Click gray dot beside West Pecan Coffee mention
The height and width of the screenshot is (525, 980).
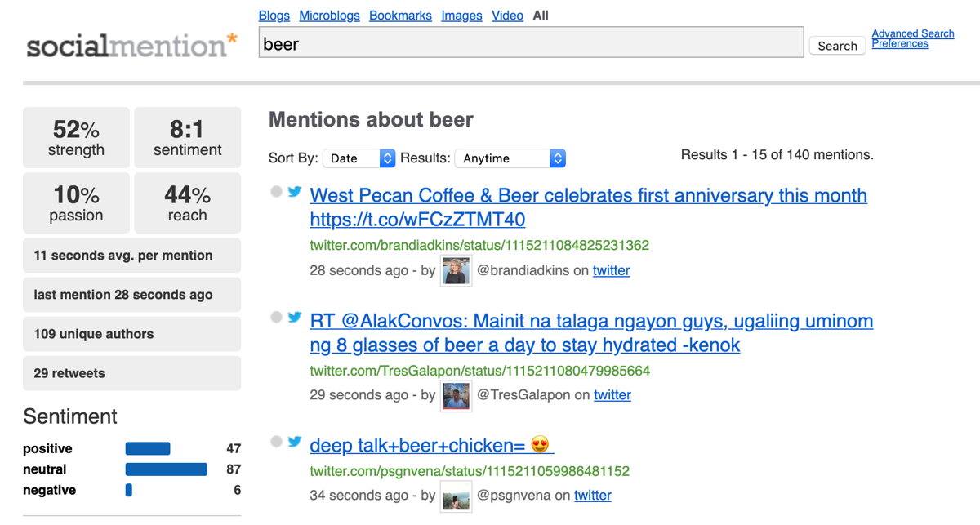click(x=277, y=192)
